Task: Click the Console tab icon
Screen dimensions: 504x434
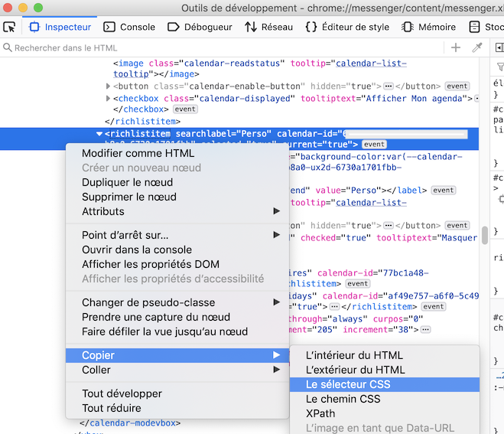Action: pyautogui.click(x=109, y=27)
